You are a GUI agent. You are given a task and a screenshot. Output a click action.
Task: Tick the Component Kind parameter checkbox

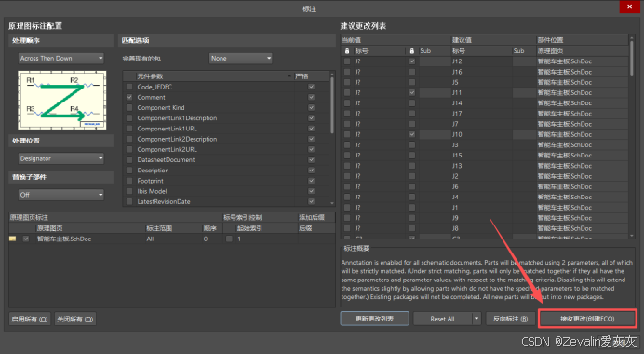129,108
